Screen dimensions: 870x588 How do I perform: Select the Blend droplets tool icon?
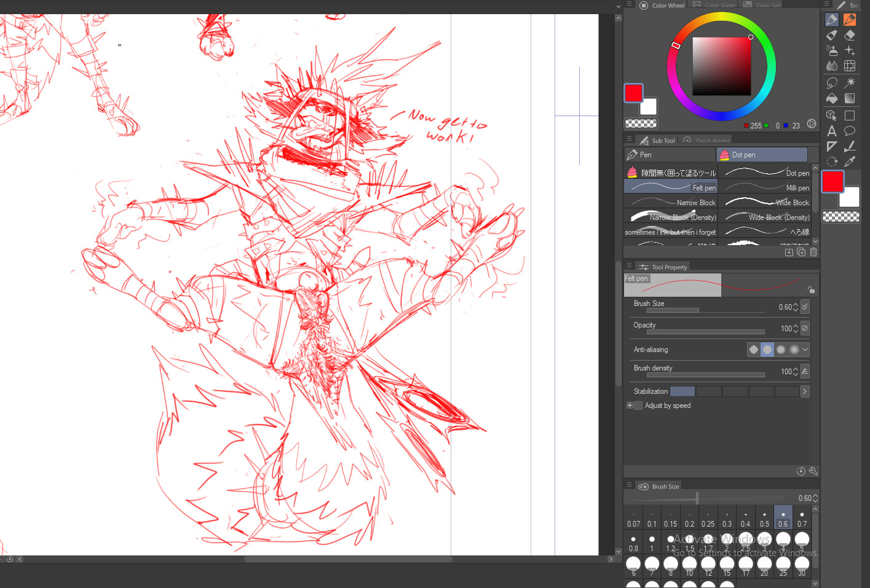click(x=832, y=66)
